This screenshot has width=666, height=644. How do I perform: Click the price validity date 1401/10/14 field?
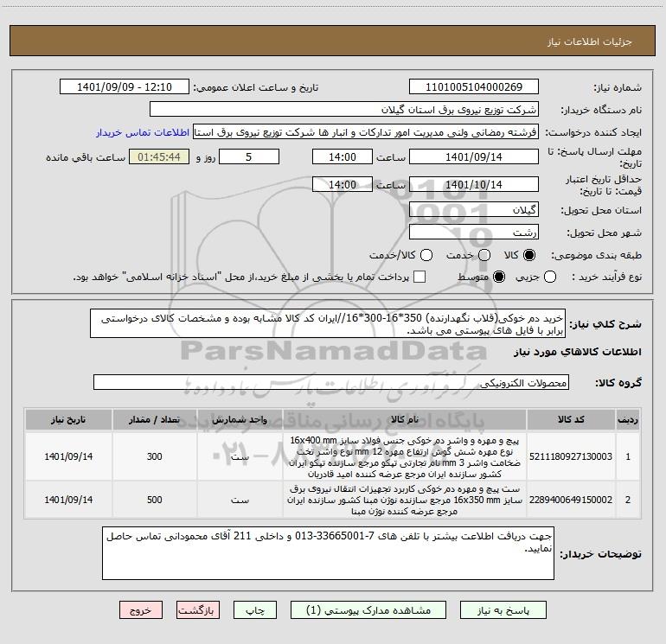pos(474,184)
